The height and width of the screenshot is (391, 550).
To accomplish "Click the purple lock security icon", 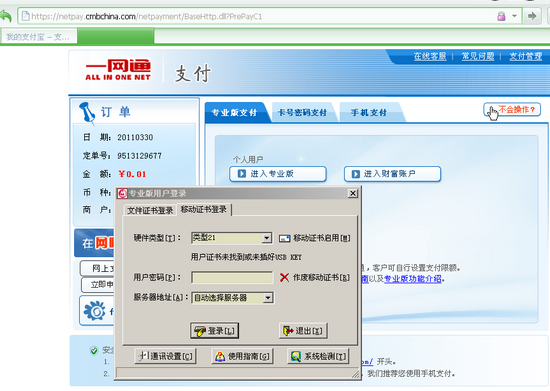I will pyautogui.click(x=501, y=16).
